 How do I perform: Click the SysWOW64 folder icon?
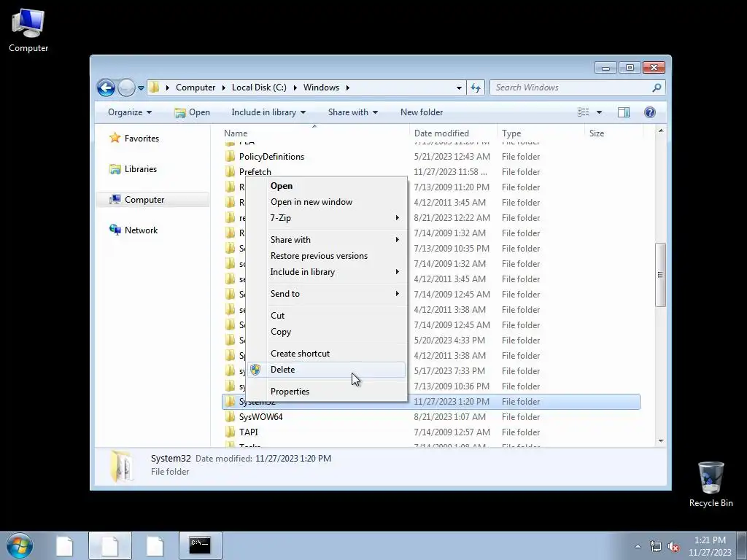(x=230, y=416)
